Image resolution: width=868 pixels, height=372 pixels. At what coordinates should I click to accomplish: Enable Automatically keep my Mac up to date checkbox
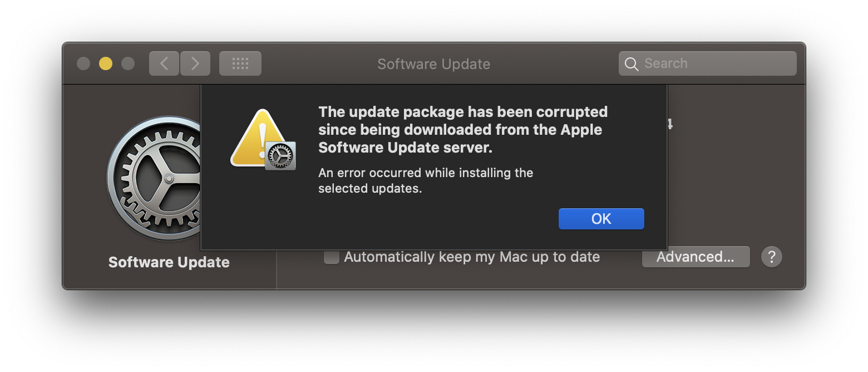tap(332, 257)
